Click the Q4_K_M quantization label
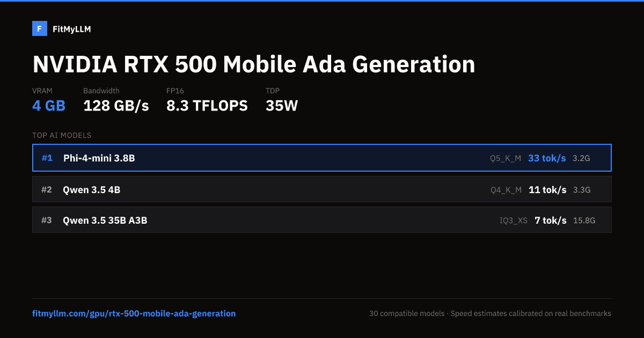The height and width of the screenshot is (338, 644). (x=506, y=190)
